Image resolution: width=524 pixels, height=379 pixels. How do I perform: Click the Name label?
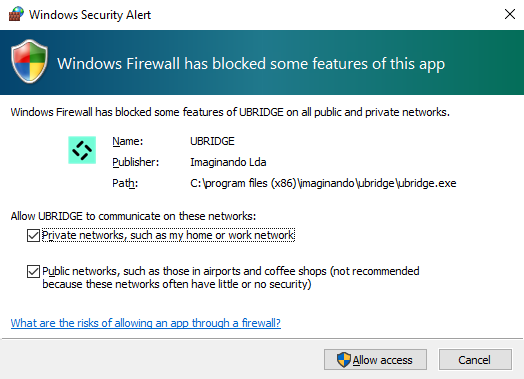pyautogui.click(x=128, y=141)
